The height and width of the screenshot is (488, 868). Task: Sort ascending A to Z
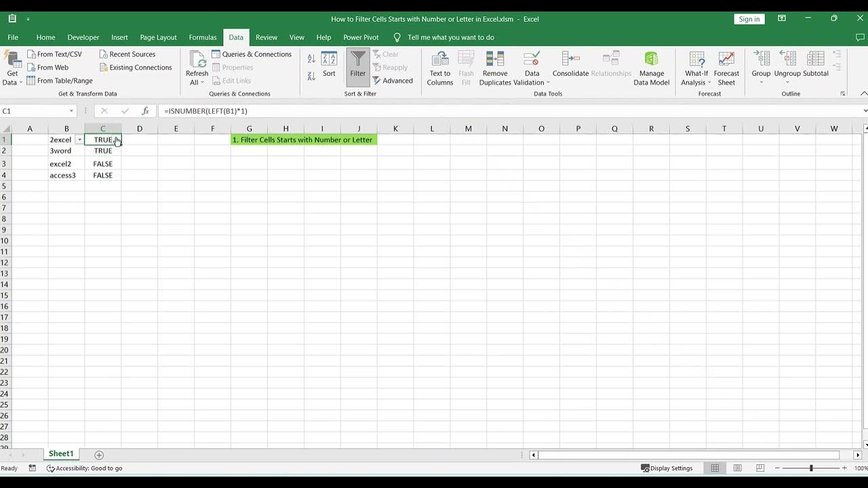click(311, 60)
